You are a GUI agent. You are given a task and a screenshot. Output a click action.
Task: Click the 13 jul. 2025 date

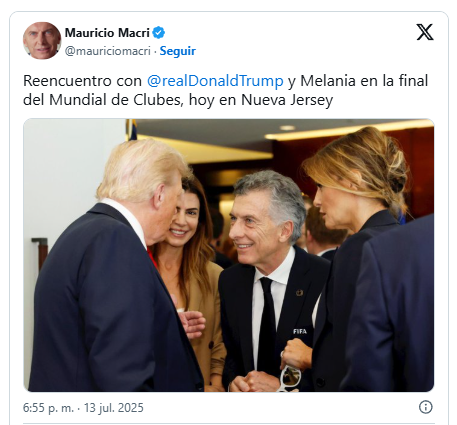(x=114, y=408)
